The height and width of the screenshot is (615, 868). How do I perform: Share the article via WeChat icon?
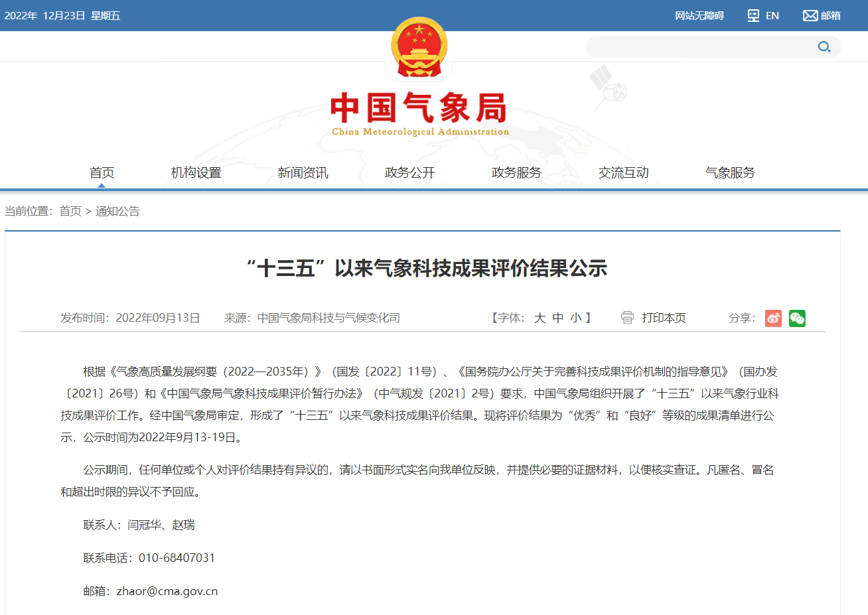click(x=797, y=318)
